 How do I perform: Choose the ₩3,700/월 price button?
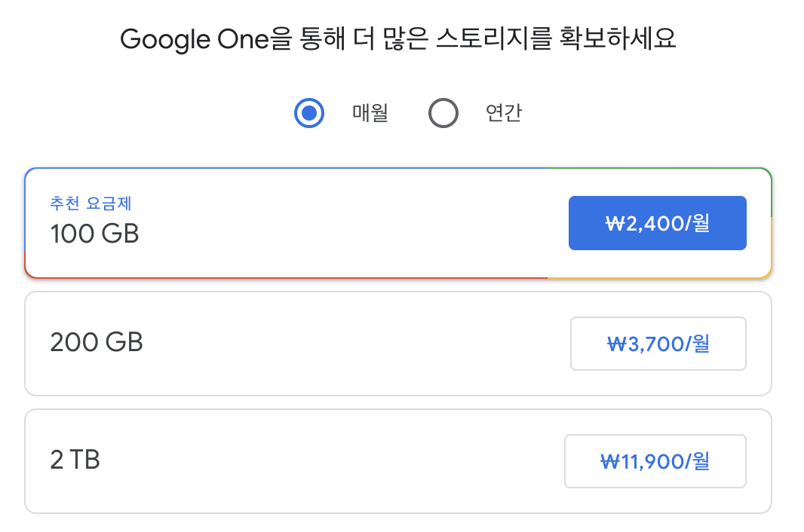click(x=658, y=344)
